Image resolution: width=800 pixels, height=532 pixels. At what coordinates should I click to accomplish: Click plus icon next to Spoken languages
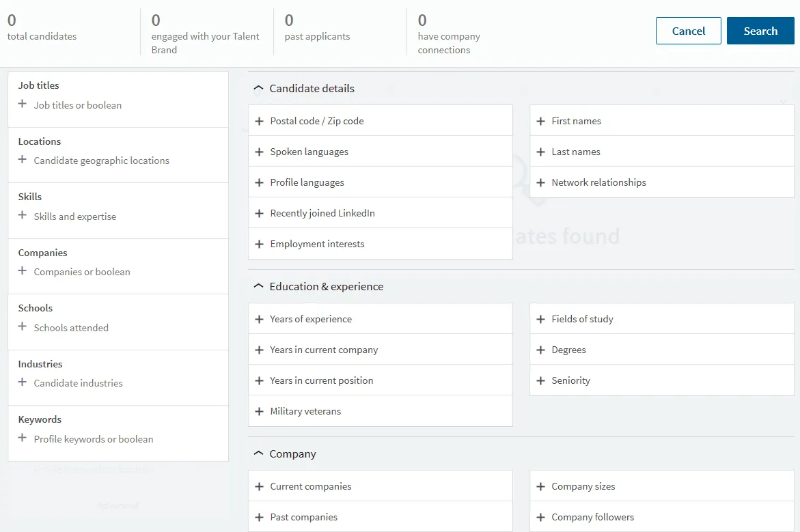pos(259,152)
